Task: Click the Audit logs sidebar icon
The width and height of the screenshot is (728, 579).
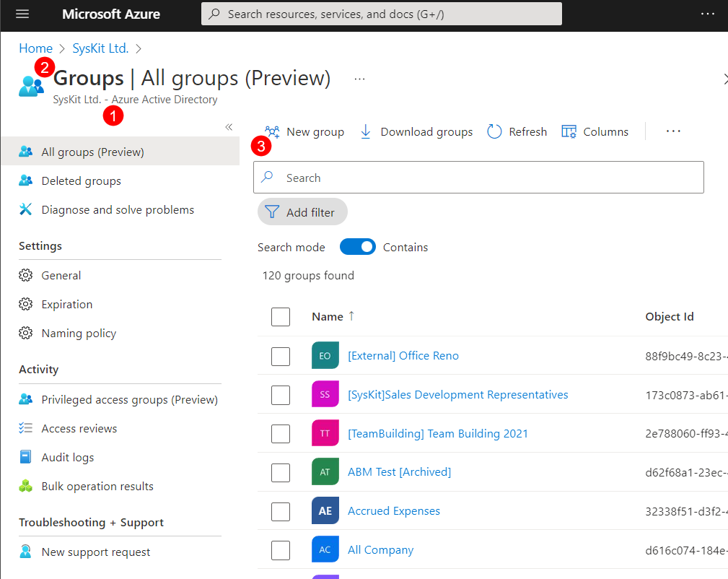Action: click(x=24, y=457)
